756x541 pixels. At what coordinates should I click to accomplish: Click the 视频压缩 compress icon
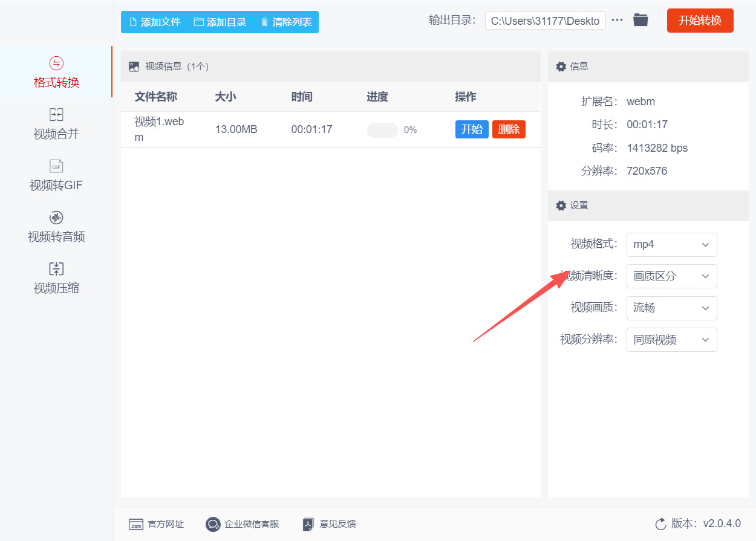pyautogui.click(x=56, y=269)
